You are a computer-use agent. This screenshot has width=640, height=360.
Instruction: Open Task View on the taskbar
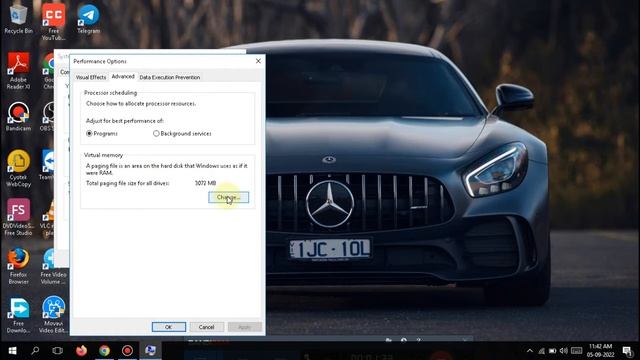click(x=58, y=351)
